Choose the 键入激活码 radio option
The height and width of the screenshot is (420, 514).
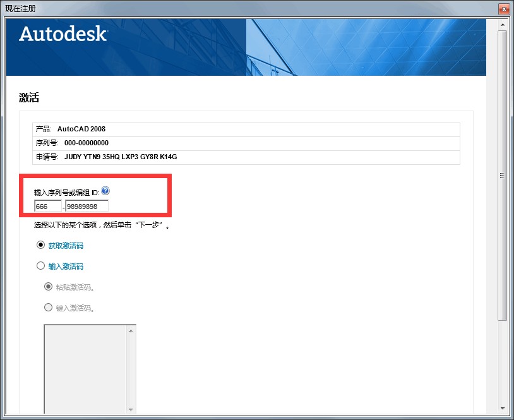pyautogui.click(x=48, y=308)
